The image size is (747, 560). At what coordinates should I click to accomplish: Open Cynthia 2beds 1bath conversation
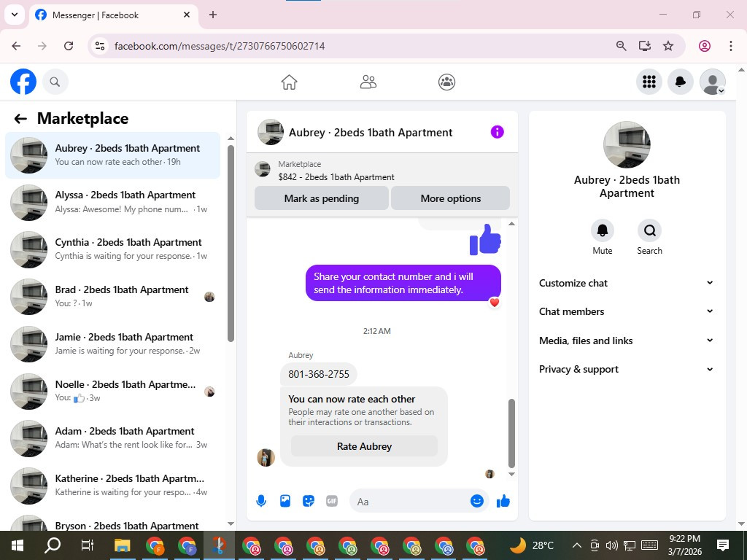pos(113,249)
